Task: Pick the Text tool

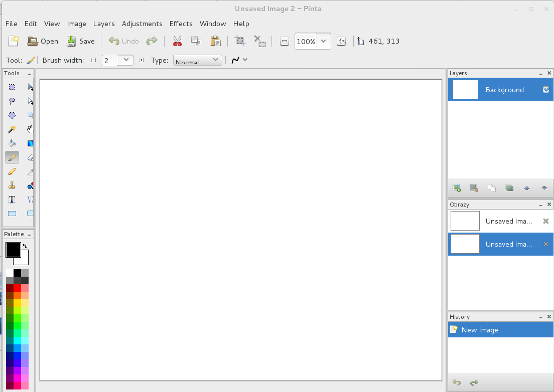Action: point(12,200)
